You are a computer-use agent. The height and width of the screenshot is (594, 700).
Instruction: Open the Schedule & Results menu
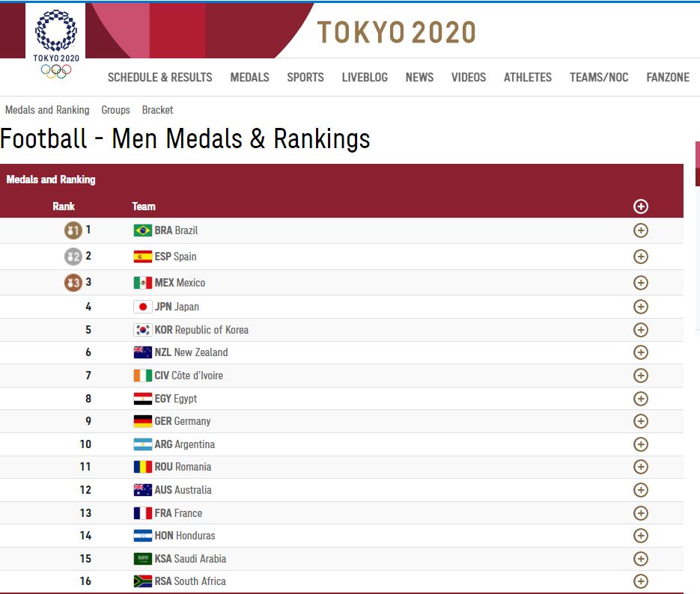coord(159,77)
